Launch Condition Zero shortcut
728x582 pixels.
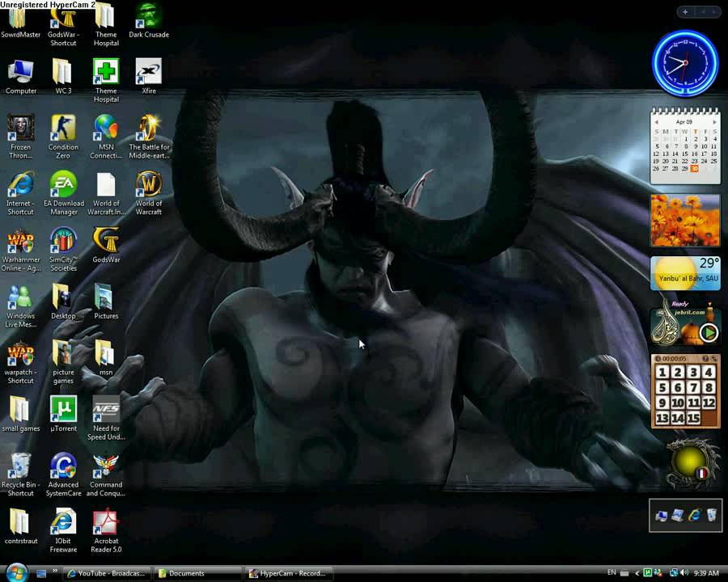63,137
